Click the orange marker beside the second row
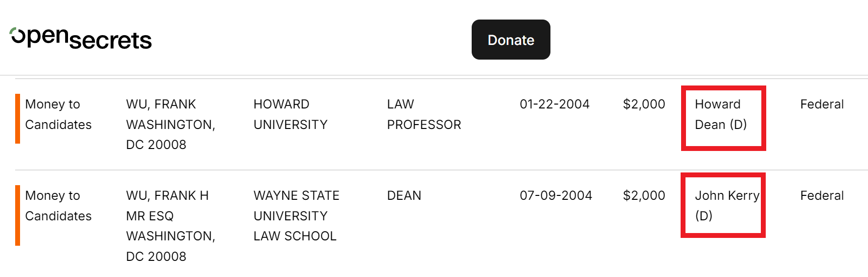868x277 pixels. 18,215
